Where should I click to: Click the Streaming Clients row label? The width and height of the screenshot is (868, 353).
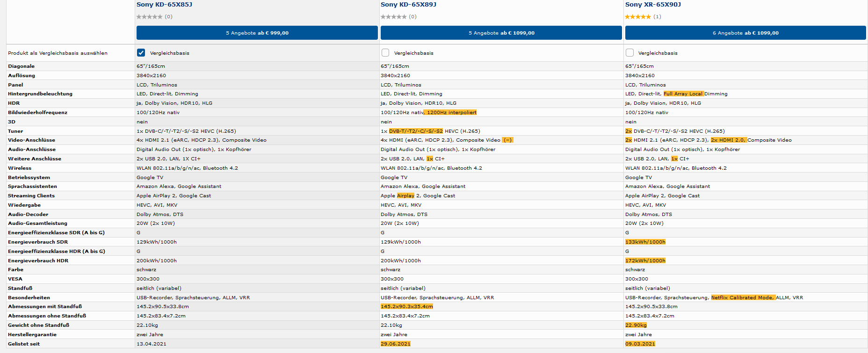(x=31, y=196)
